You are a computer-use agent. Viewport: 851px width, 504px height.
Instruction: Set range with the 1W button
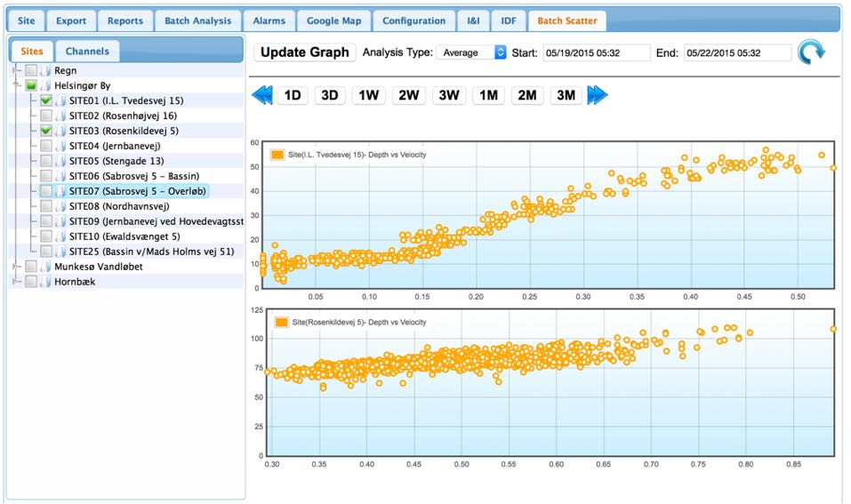(x=368, y=95)
